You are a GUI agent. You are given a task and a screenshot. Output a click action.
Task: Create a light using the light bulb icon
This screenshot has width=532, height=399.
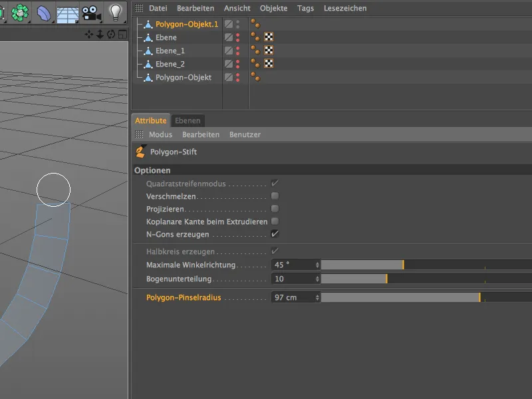pyautogui.click(x=114, y=12)
